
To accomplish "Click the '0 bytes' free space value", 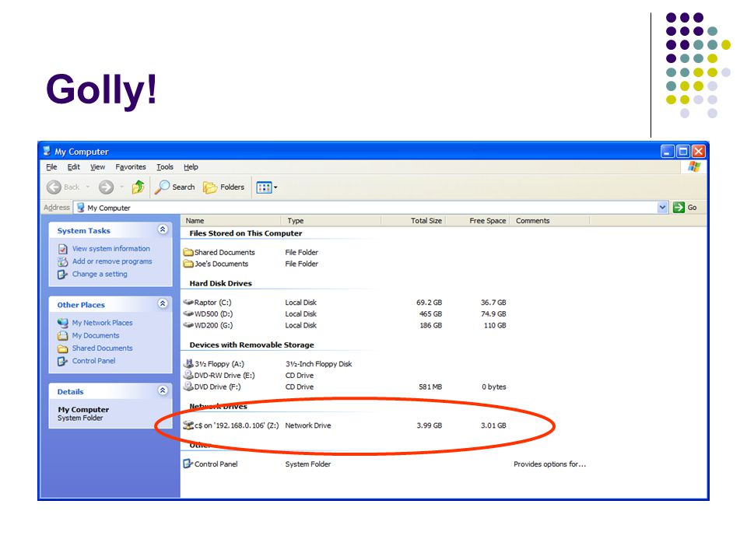I will coord(493,387).
